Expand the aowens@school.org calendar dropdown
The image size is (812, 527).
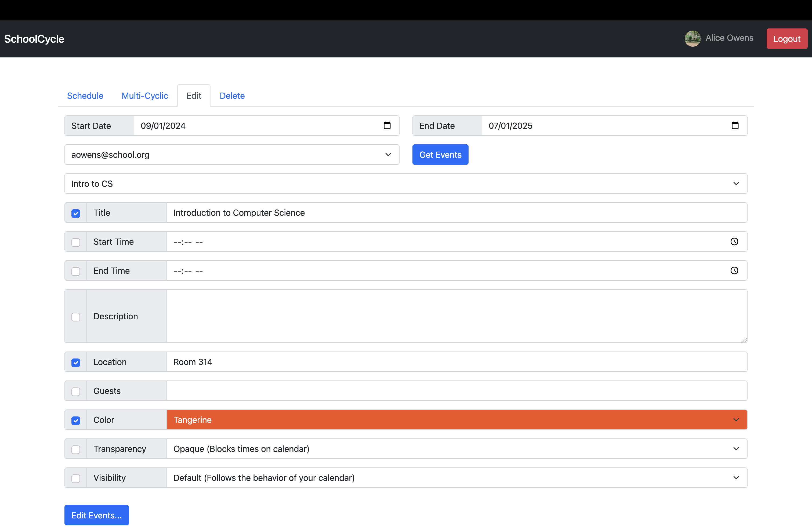232,155
